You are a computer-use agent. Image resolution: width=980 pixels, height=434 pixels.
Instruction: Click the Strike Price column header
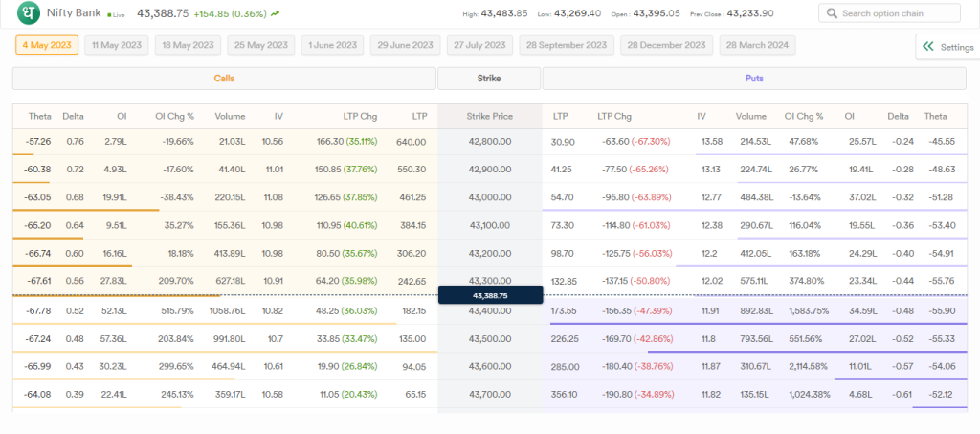(x=489, y=116)
